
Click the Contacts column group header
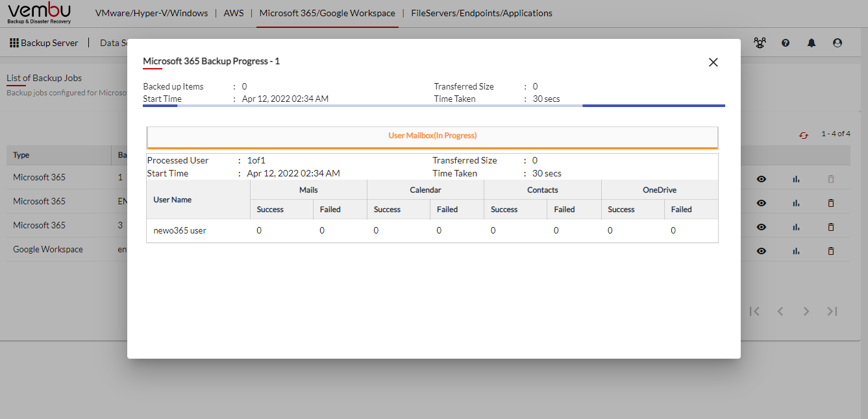tap(543, 190)
